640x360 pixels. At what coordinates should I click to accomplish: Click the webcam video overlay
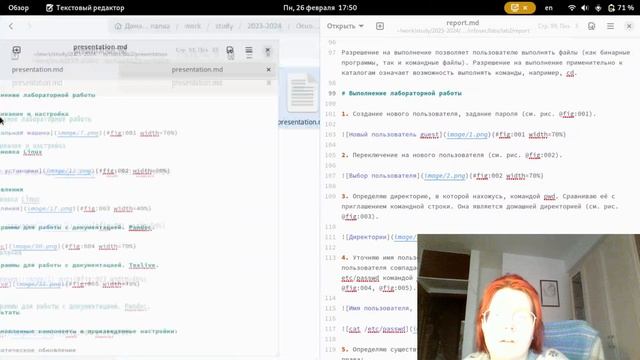click(x=529, y=297)
